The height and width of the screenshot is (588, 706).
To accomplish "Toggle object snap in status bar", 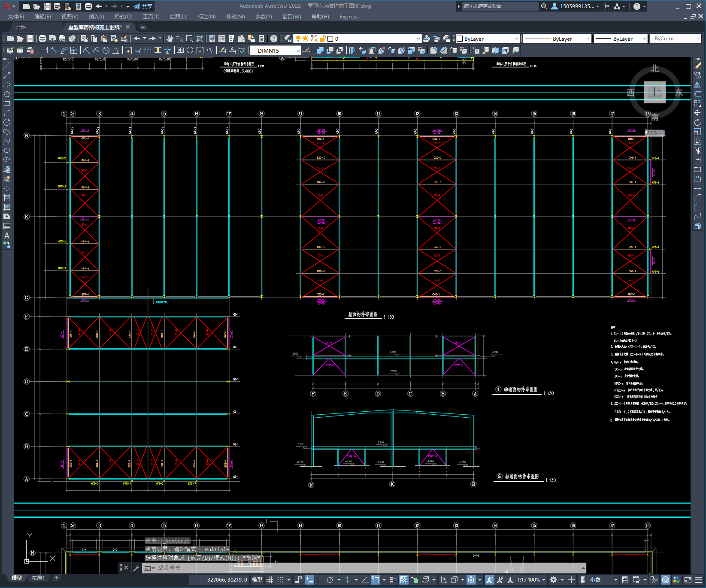I will 376,580.
